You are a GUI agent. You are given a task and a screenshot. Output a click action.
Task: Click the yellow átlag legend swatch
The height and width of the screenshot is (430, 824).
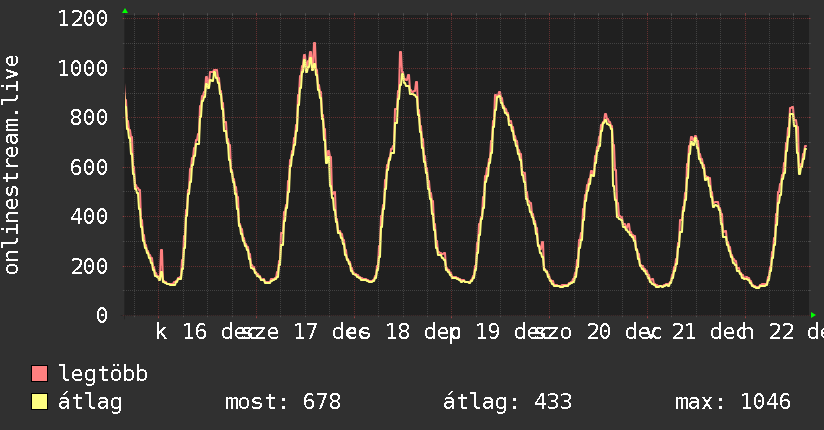39,402
